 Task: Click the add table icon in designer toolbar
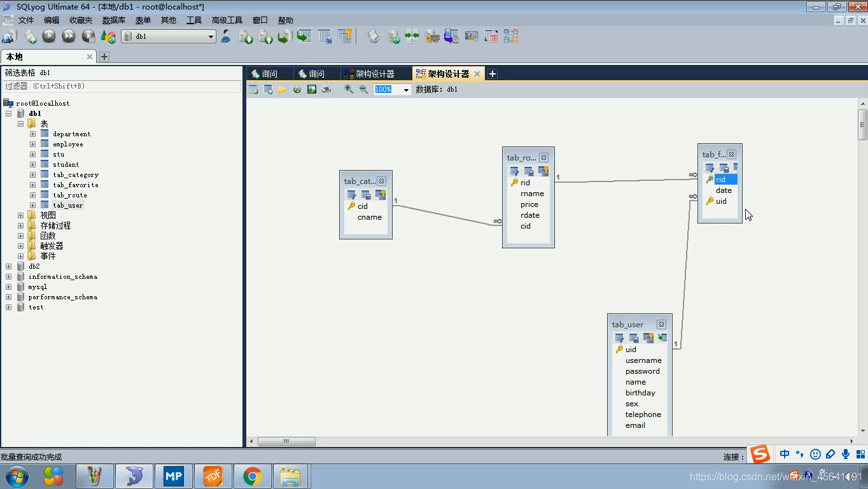[x=268, y=89]
